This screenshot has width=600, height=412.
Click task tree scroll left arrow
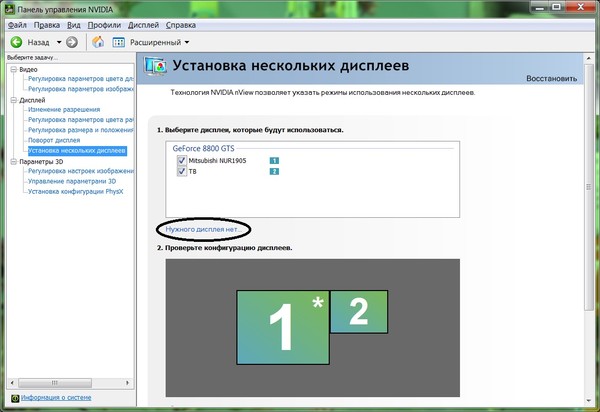(12, 383)
